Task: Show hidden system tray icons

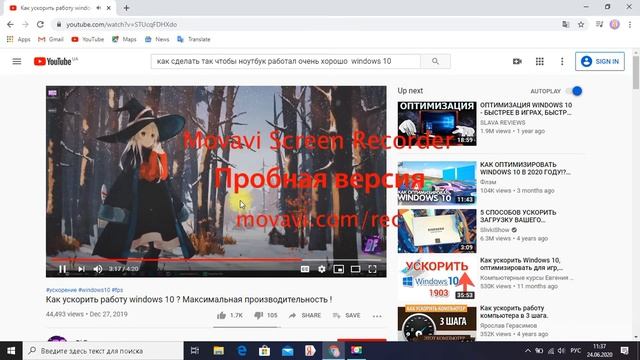Action: click(x=528, y=351)
